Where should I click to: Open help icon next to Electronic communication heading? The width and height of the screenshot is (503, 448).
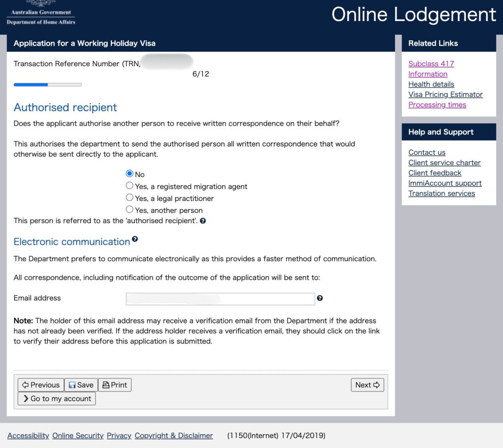pyautogui.click(x=135, y=239)
